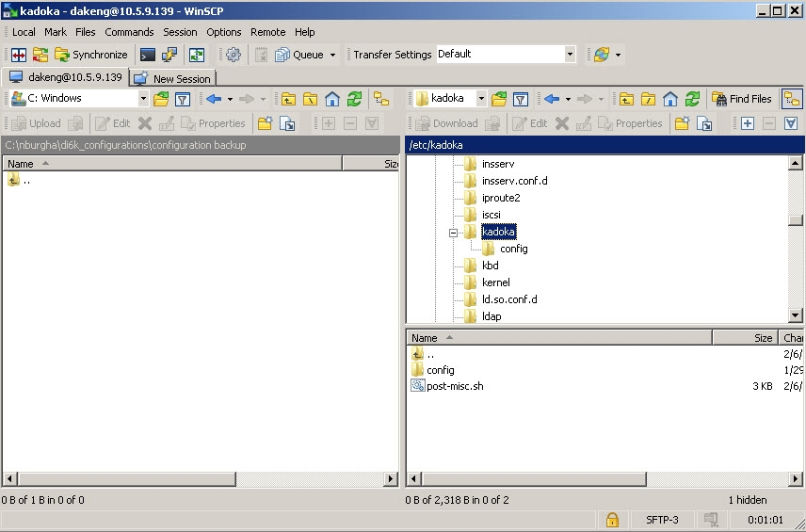Click the remote select all checkmark icon
The height and width of the screenshot is (532, 806).
coord(791,123)
